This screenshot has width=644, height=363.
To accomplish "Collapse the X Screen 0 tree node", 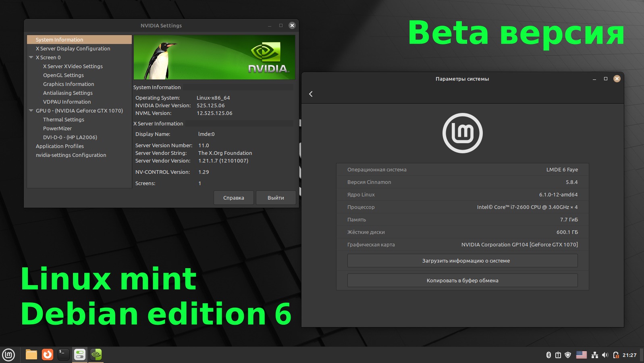I will 31,57.
